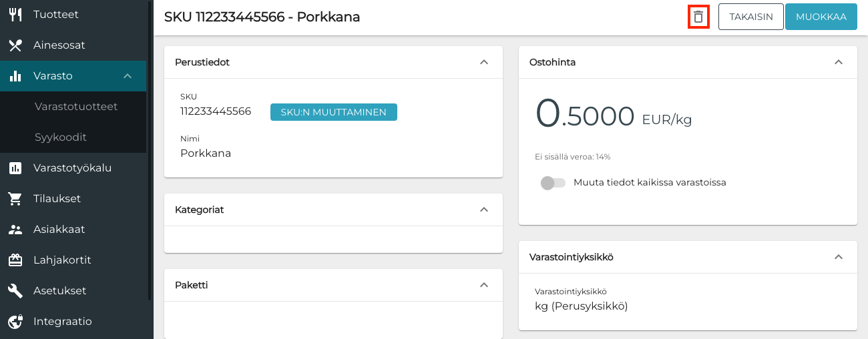Click the Varasto bar chart icon
Viewport: 868px width, 339px height.
click(15, 76)
